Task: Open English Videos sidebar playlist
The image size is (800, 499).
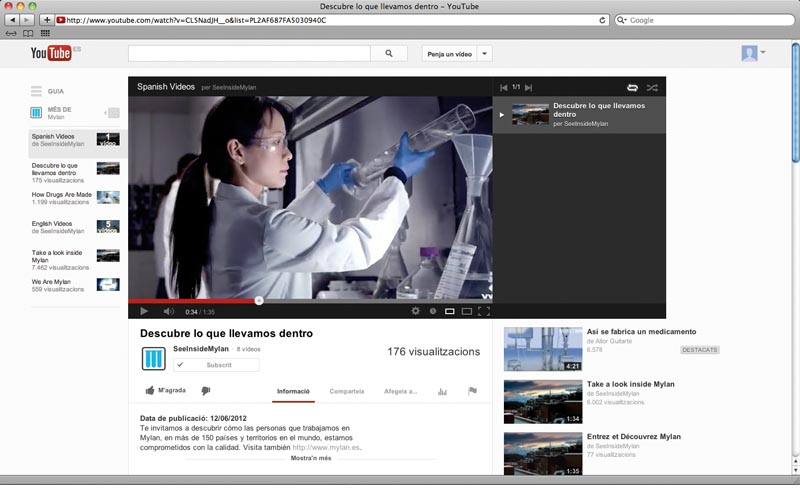Action: pyautogui.click(x=75, y=227)
